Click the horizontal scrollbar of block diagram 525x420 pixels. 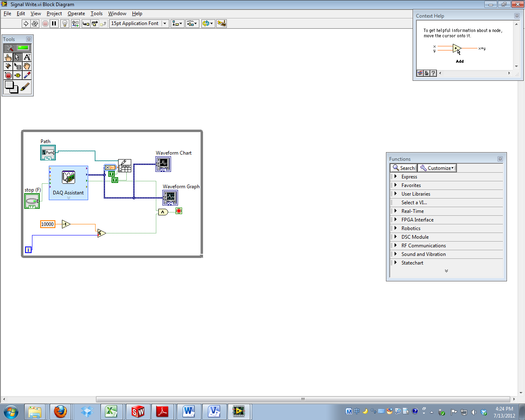coord(303,399)
